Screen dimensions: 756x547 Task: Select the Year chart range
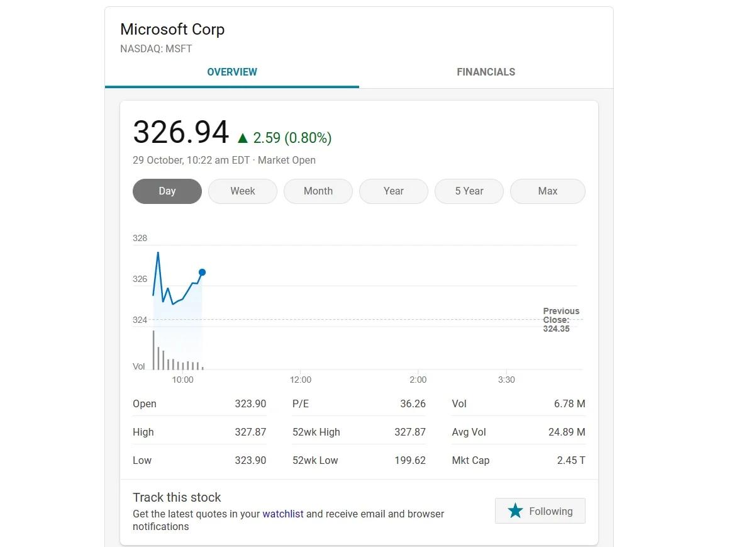394,191
